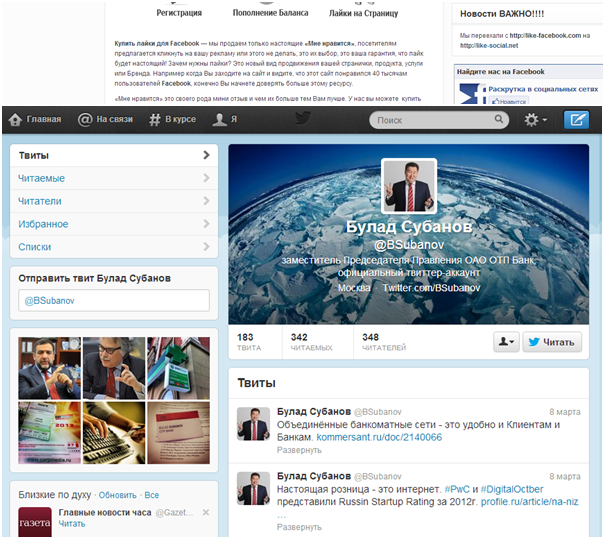
Task: Click the #DigitalOctber hashtag
Action: tap(512, 489)
